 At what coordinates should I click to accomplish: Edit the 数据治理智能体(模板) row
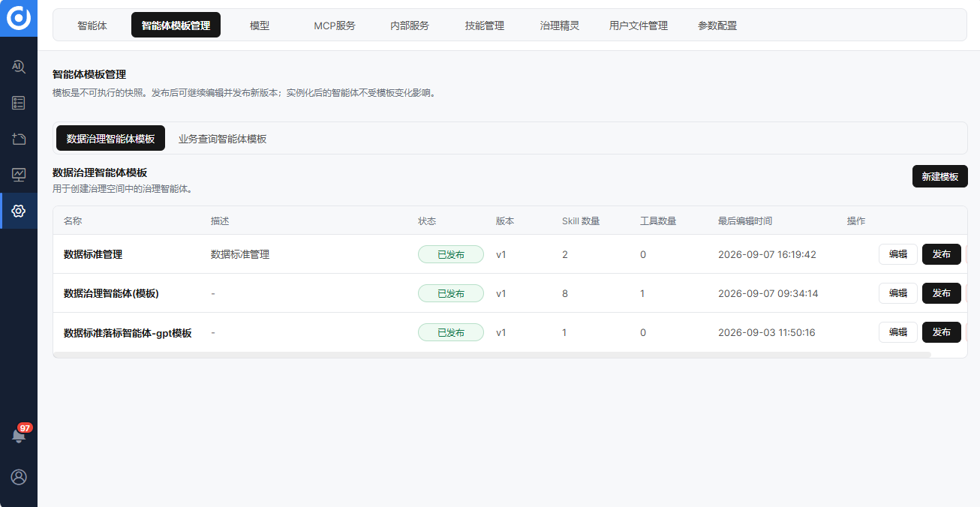898,293
